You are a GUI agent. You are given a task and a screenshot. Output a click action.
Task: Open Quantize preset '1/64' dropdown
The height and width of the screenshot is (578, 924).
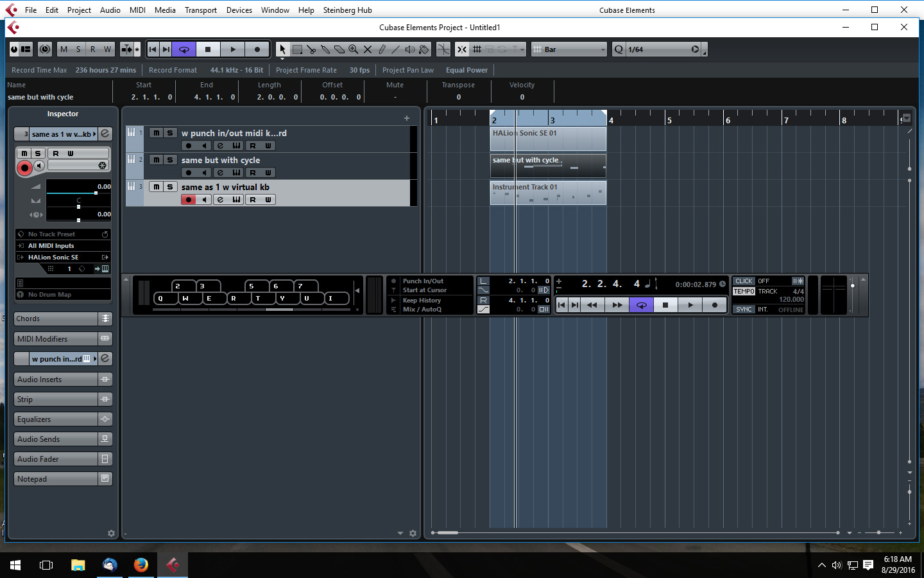pyautogui.click(x=663, y=49)
